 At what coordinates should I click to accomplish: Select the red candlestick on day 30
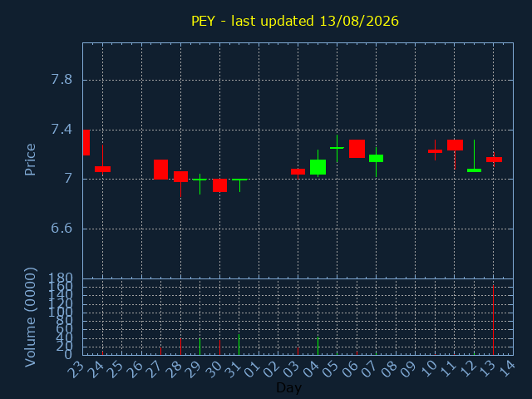point(219,185)
